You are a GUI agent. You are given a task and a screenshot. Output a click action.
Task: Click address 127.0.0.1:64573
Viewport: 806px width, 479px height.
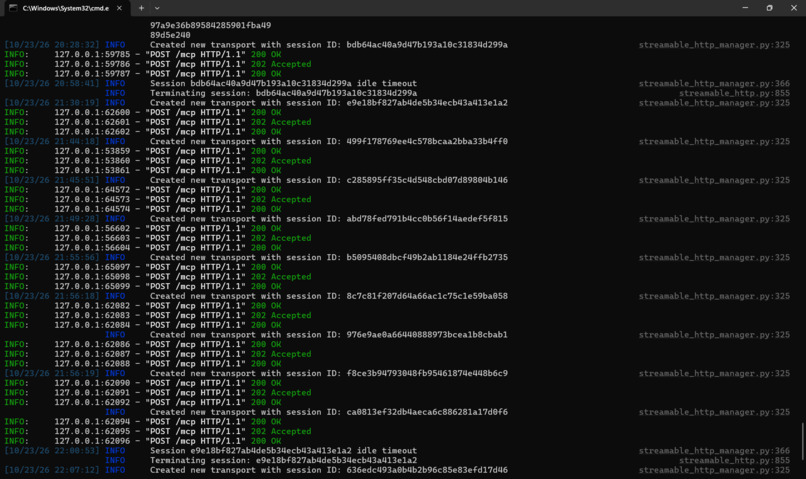[x=92, y=199]
